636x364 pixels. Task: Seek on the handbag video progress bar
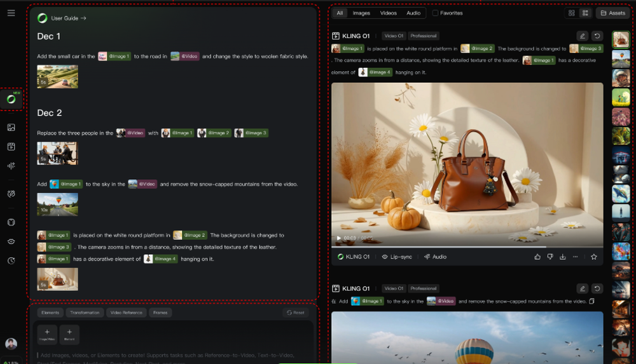pyautogui.click(x=467, y=246)
